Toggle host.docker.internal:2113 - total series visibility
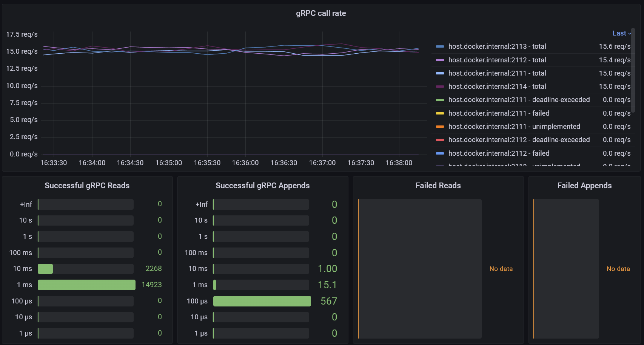The image size is (644, 345). pyautogui.click(x=497, y=46)
